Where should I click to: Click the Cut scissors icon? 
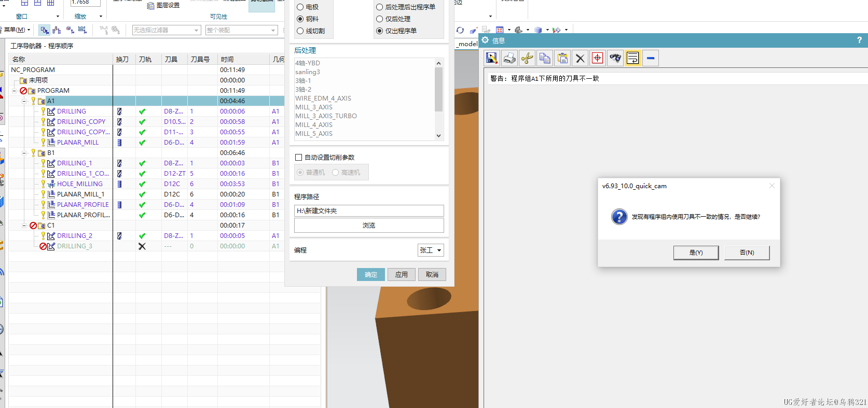pos(527,58)
